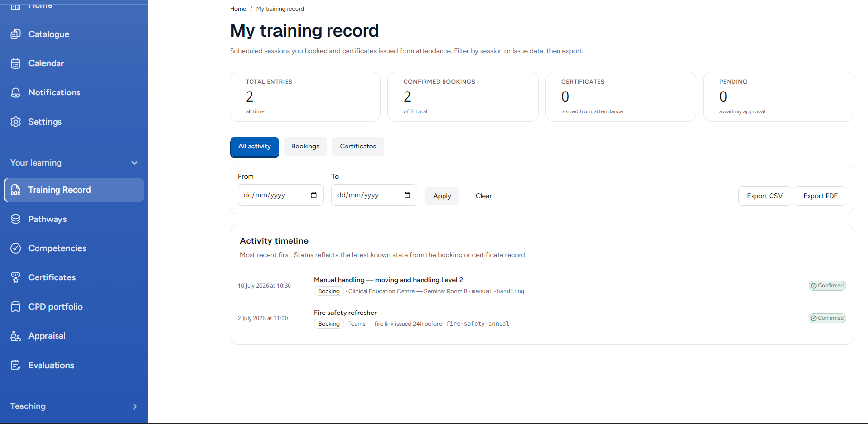Collapse the Your learning section
The height and width of the screenshot is (424, 868).
coord(74,163)
